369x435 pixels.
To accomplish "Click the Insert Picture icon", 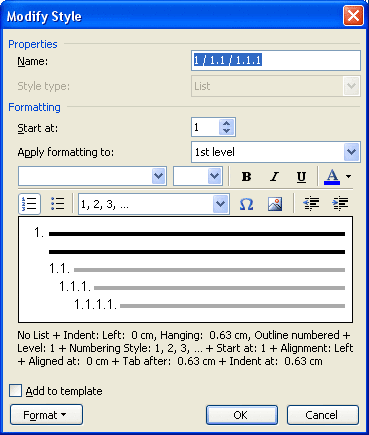I will [275, 204].
